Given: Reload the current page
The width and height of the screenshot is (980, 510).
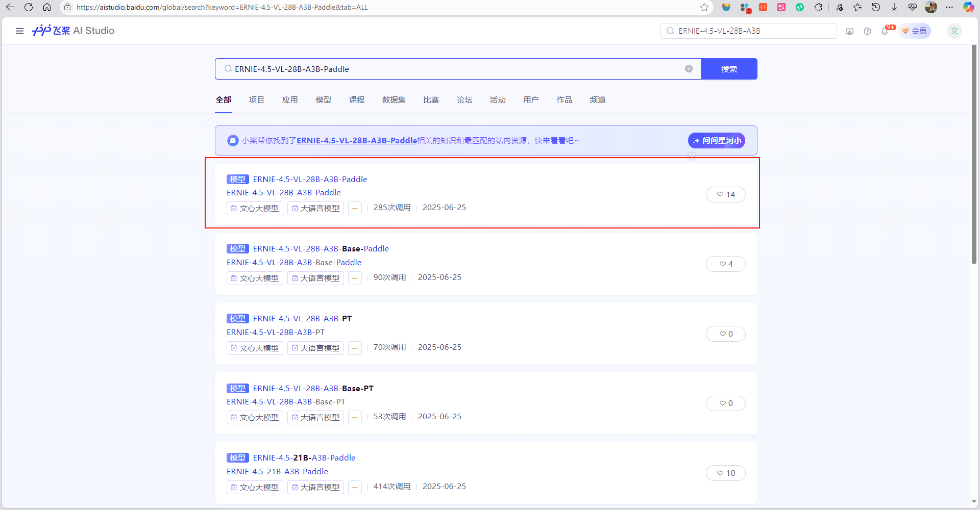Looking at the screenshot, I should pos(29,7).
